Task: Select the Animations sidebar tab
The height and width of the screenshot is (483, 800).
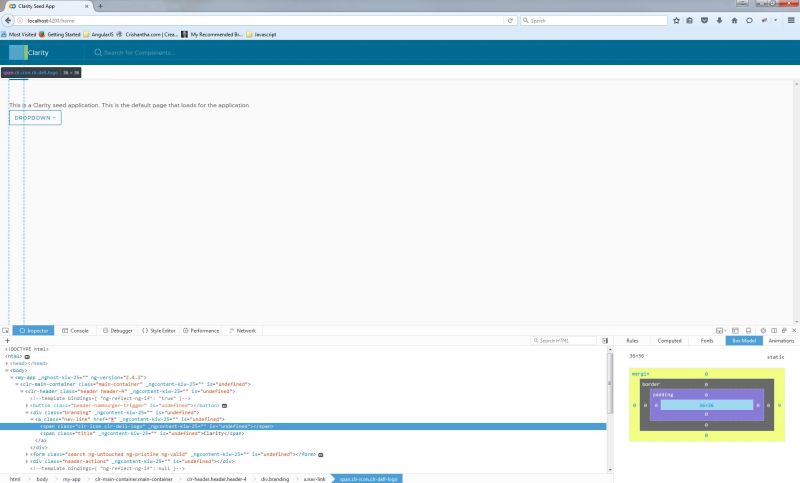Action: [781, 340]
